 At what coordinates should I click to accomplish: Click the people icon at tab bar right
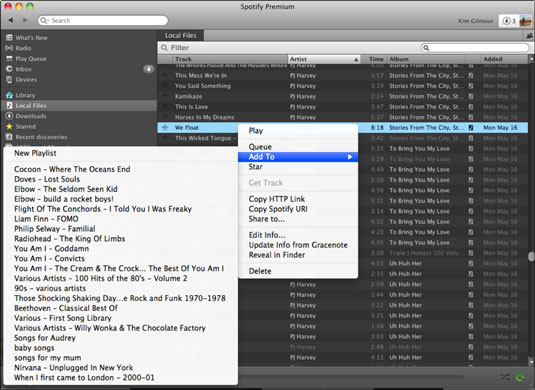[x=529, y=35]
